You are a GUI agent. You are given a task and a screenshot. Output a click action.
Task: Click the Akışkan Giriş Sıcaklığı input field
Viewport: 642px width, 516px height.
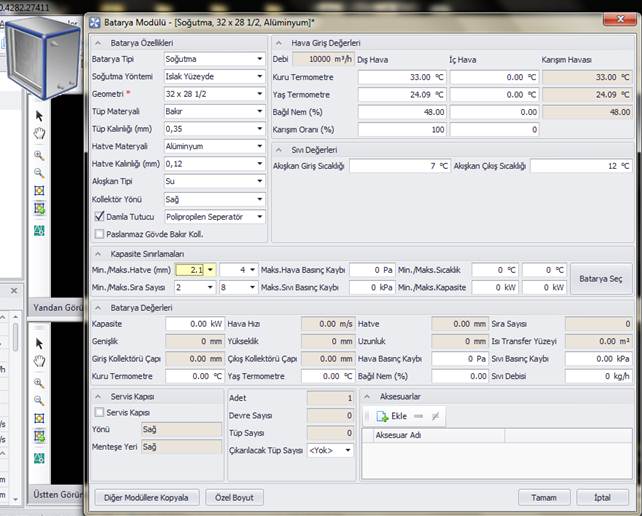400,166
